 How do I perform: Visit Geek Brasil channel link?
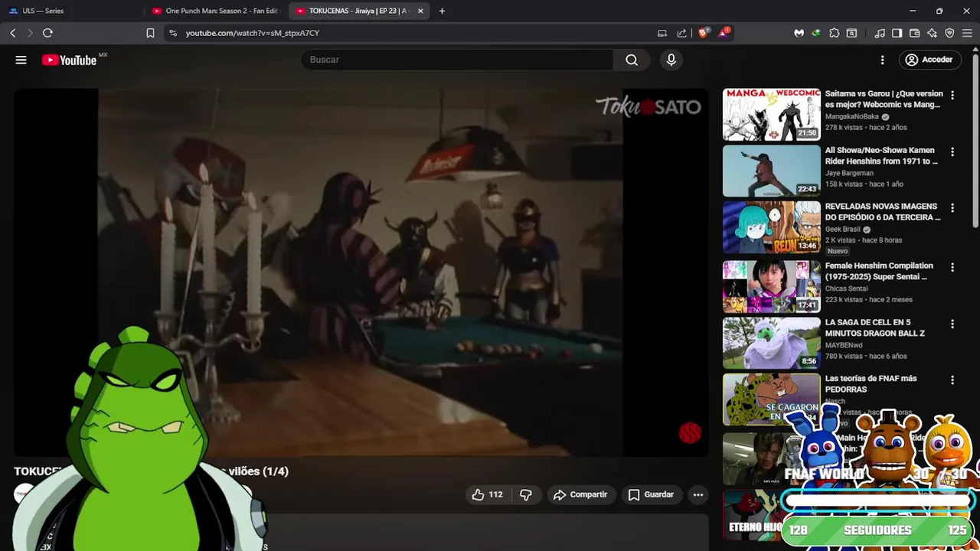tap(843, 229)
